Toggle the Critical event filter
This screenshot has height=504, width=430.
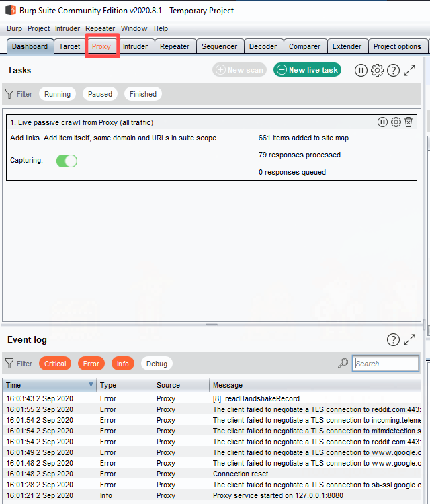(55, 363)
